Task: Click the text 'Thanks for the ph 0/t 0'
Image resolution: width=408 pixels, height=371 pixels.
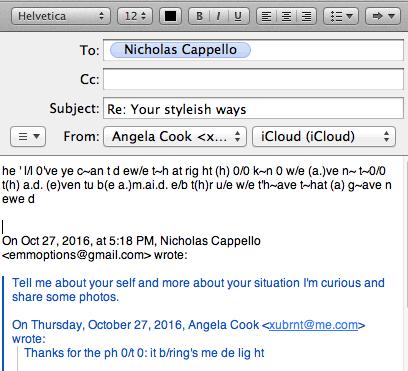Action: pos(85,353)
